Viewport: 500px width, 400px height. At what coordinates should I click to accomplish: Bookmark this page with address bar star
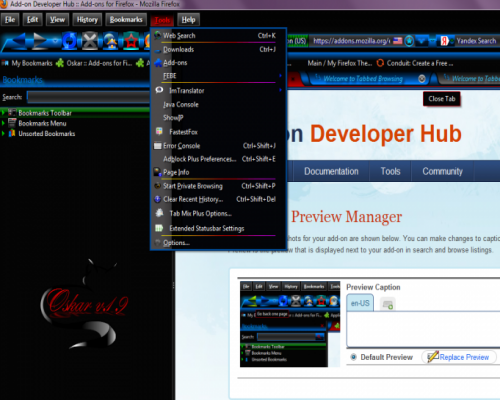click(x=409, y=41)
